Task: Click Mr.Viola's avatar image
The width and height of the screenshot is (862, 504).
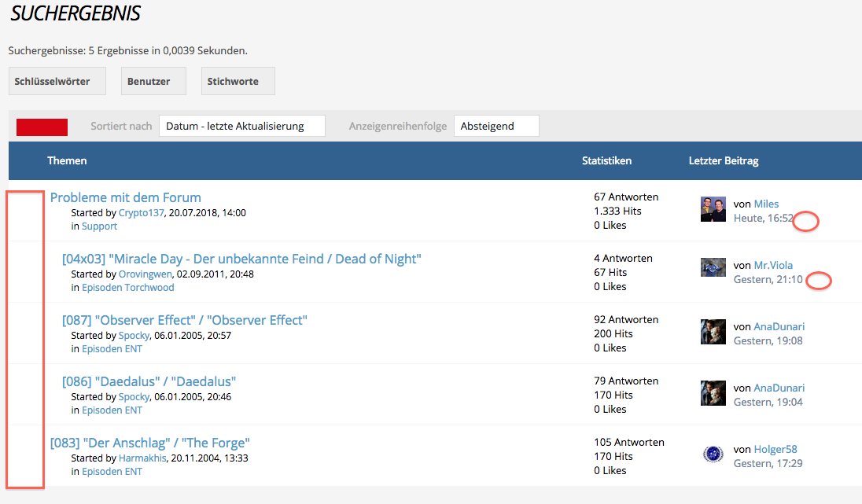Action: [713, 268]
